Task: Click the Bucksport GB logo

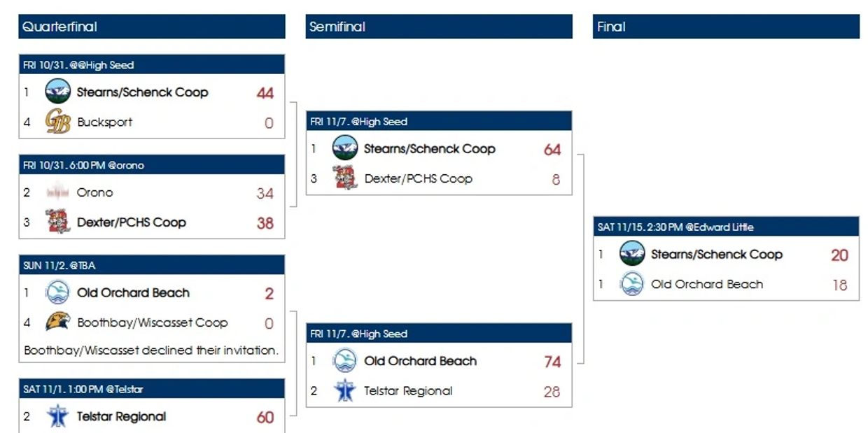Action: coord(58,122)
